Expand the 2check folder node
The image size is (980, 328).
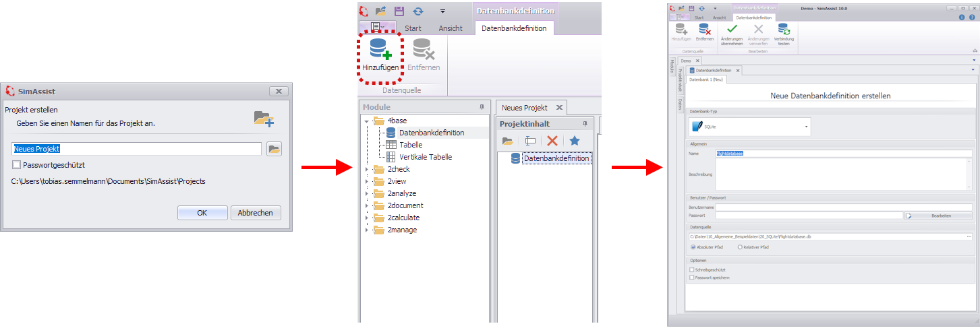pyautogui.click(x=366, y=170)
